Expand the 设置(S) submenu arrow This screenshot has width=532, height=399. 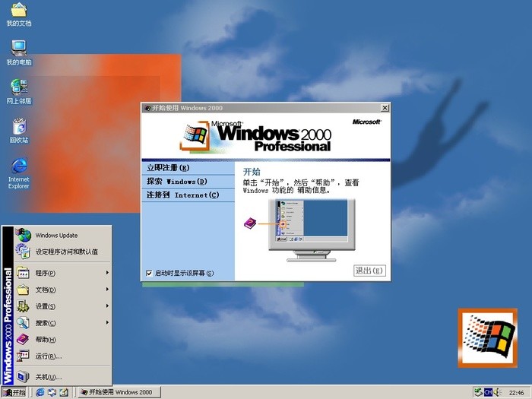[x=107, y=306]
